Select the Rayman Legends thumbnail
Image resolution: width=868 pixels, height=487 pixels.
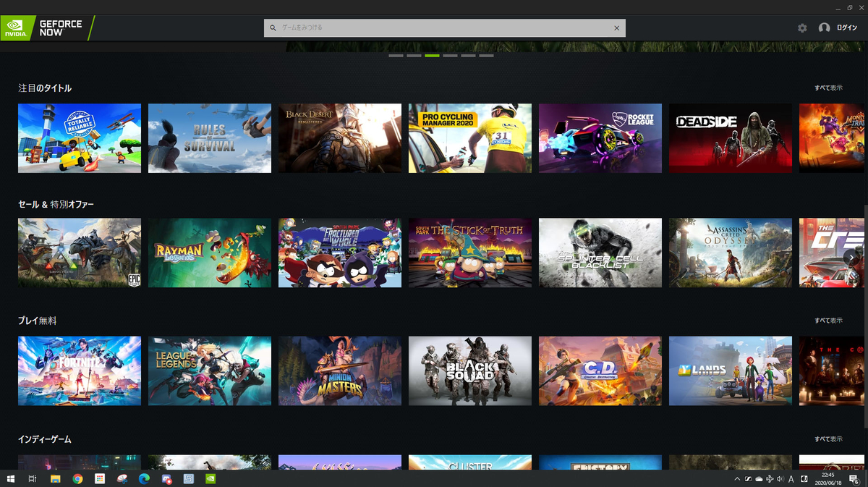(210, 253)
